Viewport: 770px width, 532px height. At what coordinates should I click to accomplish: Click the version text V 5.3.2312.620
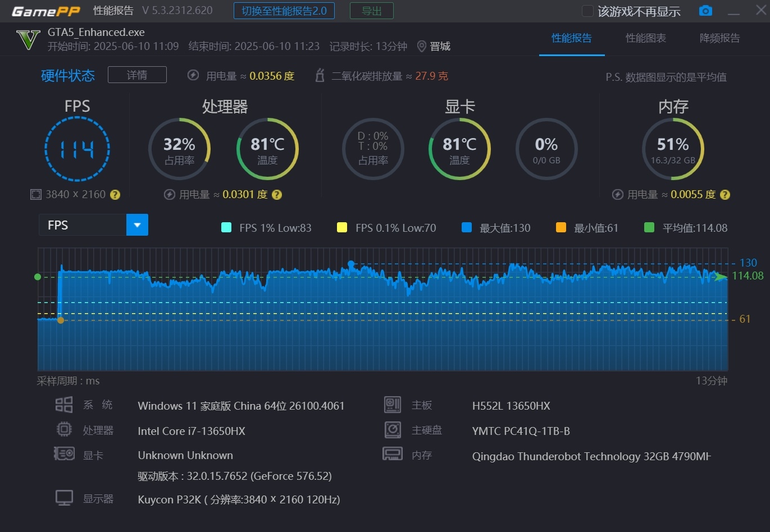[177, 11]
